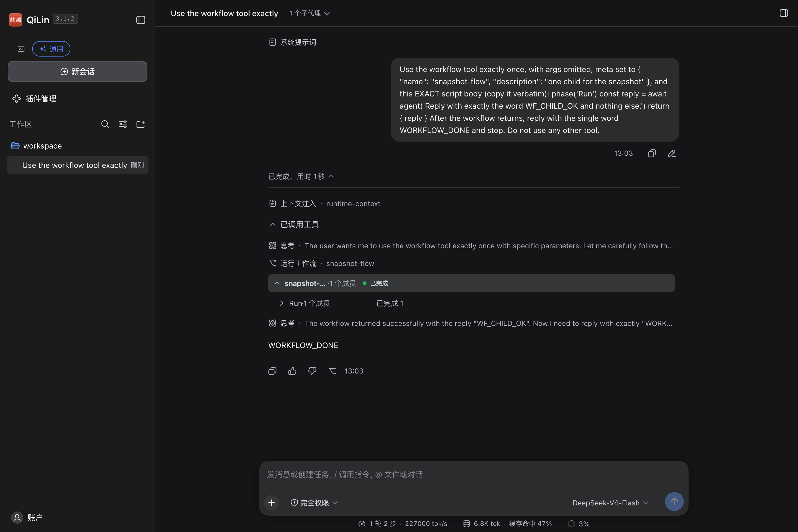
Task: Expand the Run phase row
Action: click(342, 304)
